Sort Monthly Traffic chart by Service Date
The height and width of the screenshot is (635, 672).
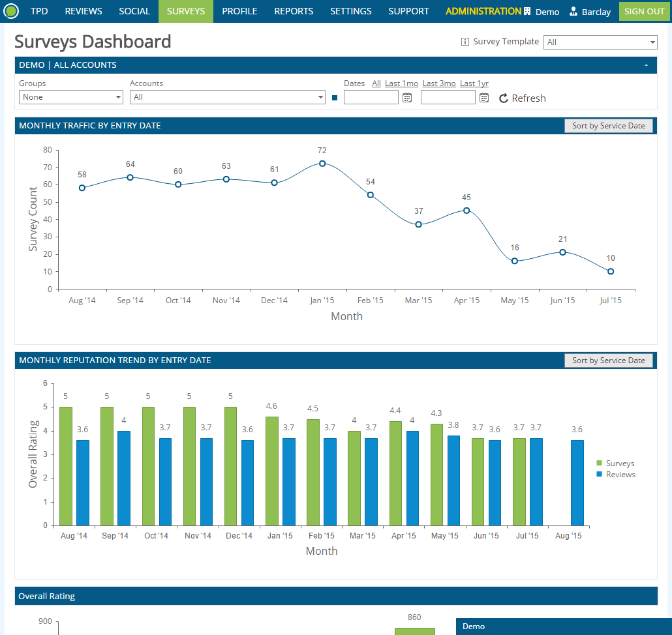pyautogui.click(x=609, y=126)
